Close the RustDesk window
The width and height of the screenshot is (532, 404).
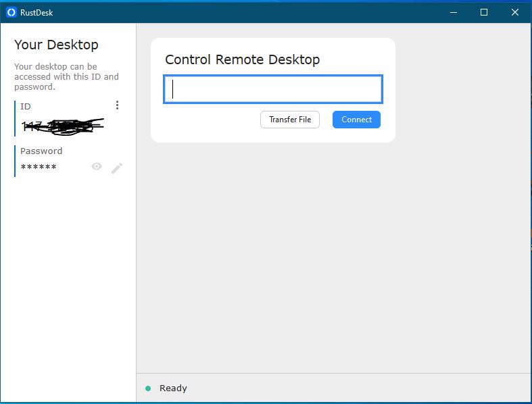pyautogui.click(x=515, y=13)
